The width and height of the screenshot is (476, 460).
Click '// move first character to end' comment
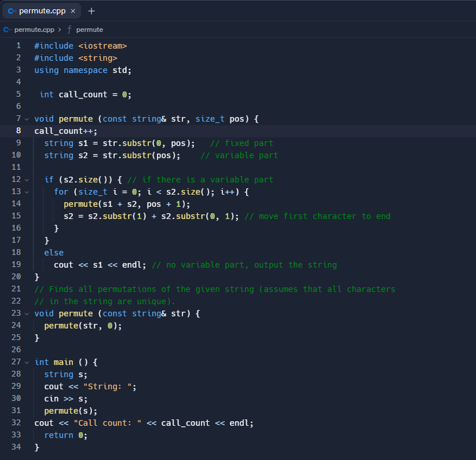317,216
